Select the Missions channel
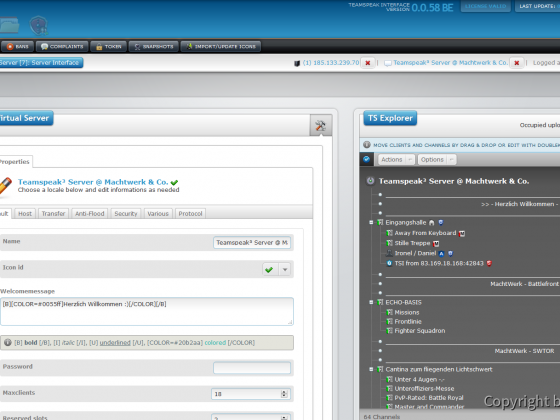 407,312
